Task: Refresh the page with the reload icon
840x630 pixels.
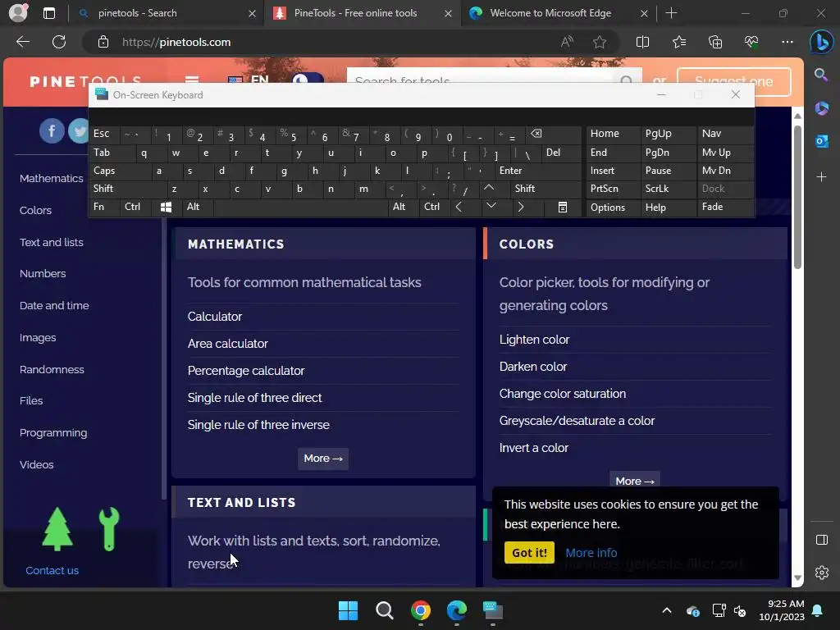Action: click(59, 42)
